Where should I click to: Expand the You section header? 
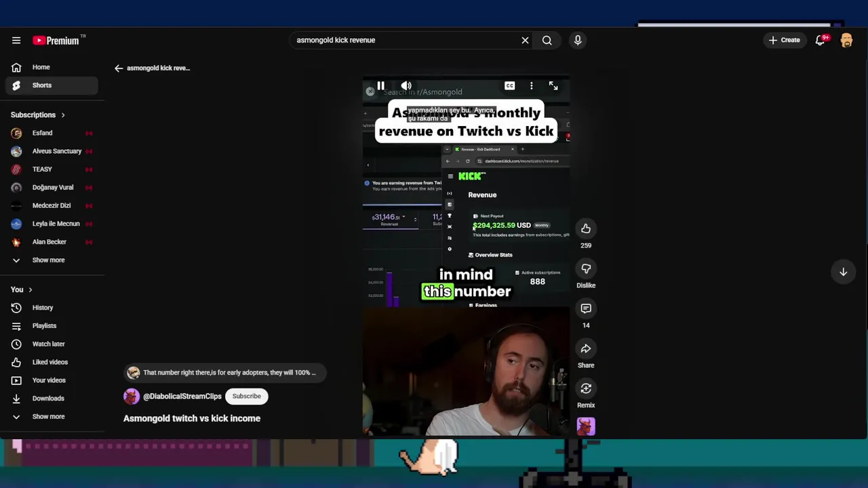tap(22, 289)
